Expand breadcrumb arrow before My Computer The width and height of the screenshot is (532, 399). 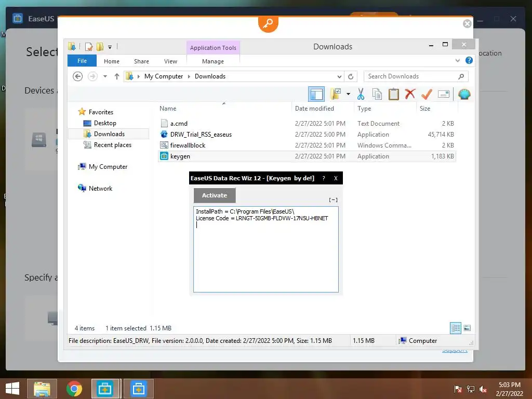[138, 76]
